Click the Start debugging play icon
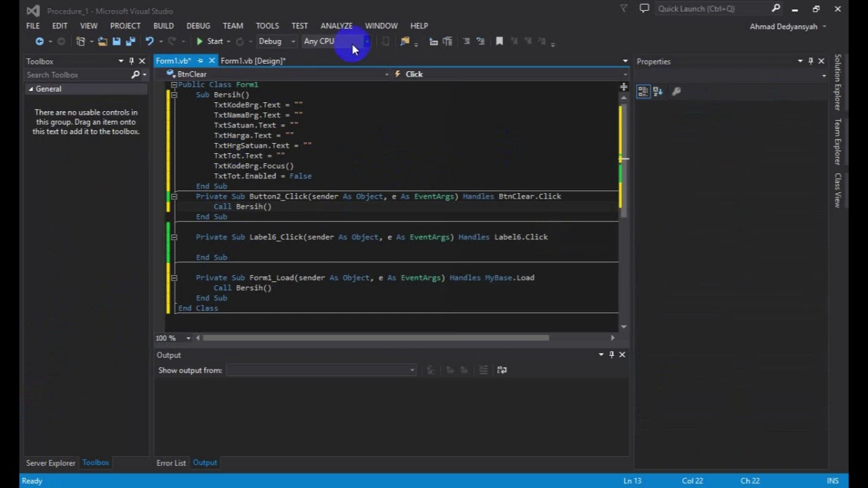Viewport: 868px width, 488px height. pyautogui.click(x=199, y=41)
